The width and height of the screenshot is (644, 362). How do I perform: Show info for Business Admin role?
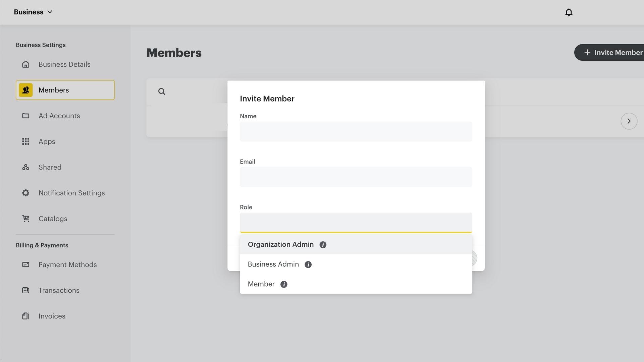point(308,265)
